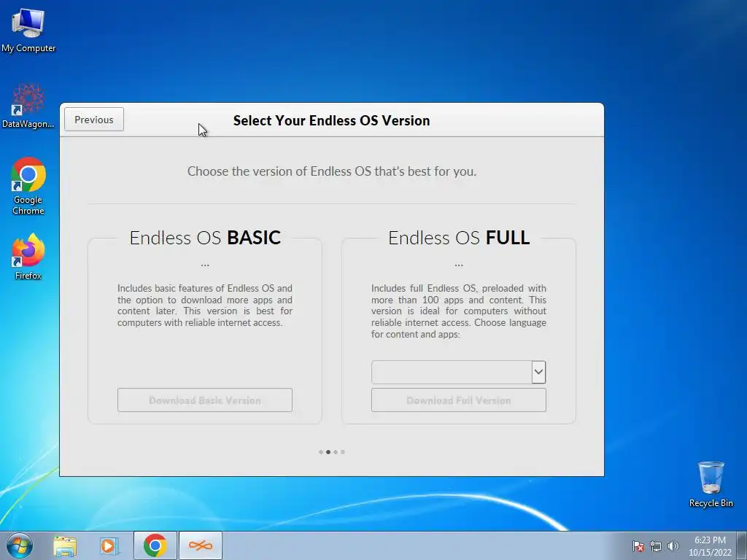Click the Endless OS BASIC heading
This screenshot has width=747, height=560.
[205, 238]
